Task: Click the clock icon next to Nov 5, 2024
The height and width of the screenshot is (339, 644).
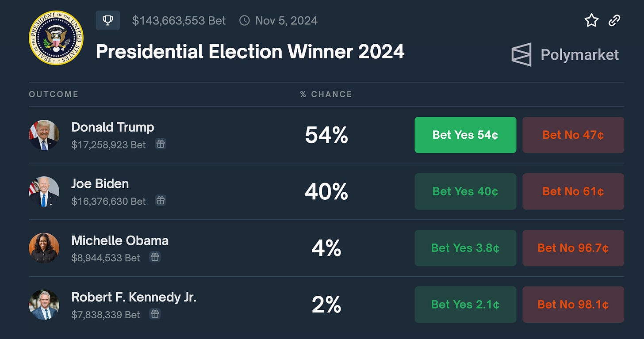Action: [244, 21]
